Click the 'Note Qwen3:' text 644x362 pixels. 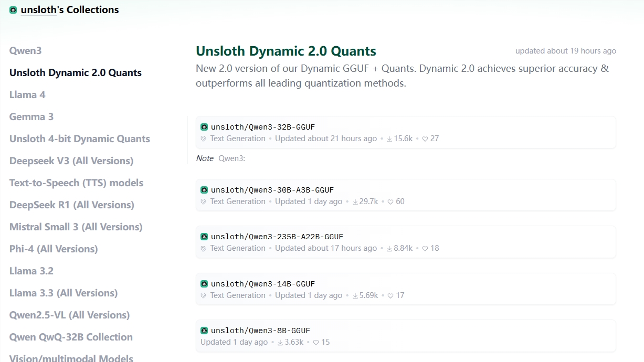point(220,158)
